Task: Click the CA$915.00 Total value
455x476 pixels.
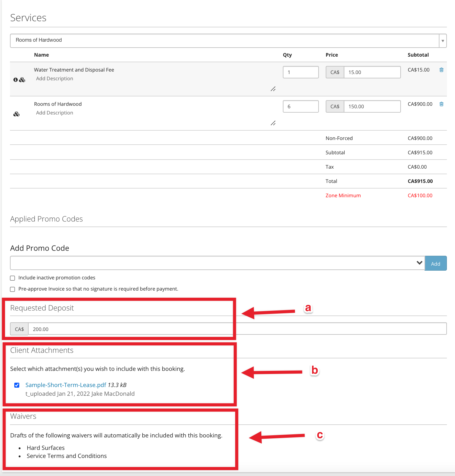Action: pyautogui.click(x=420, y=181)
